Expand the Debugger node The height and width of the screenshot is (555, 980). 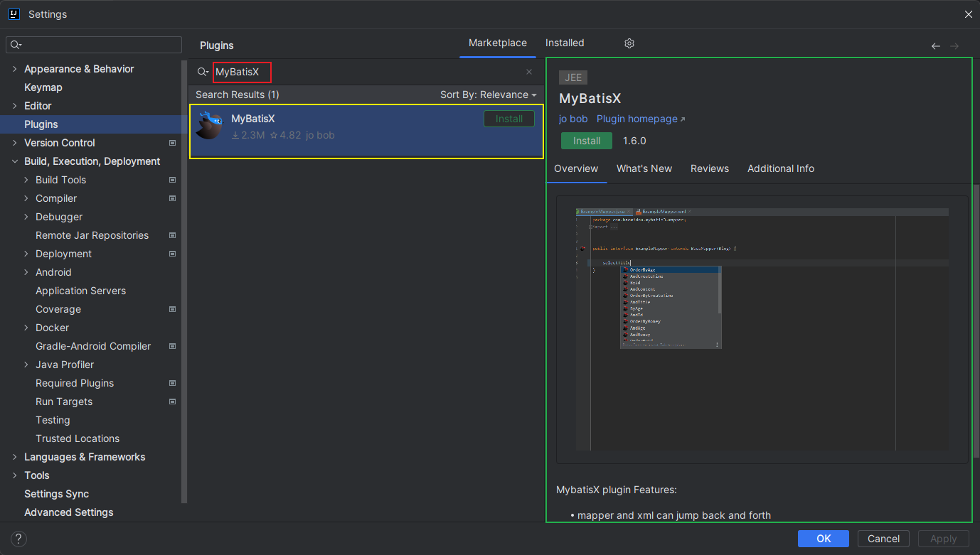[x=26, y=217]
